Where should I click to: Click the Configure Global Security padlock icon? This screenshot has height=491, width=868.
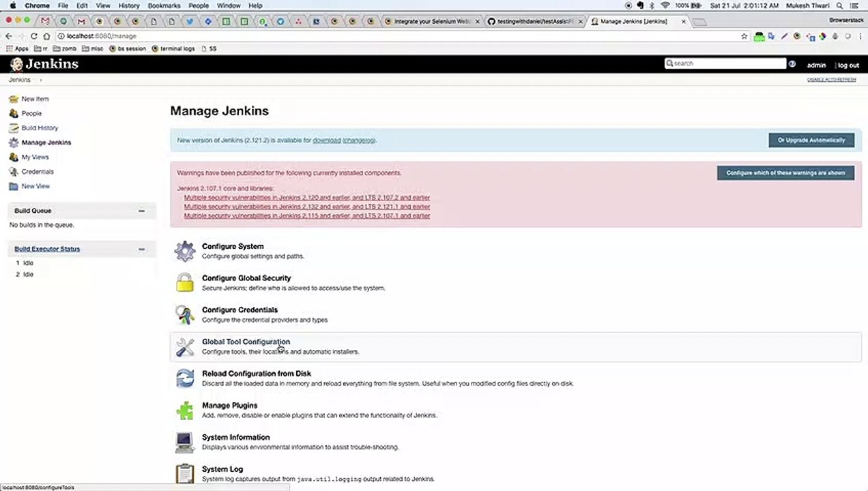[185, 282]
